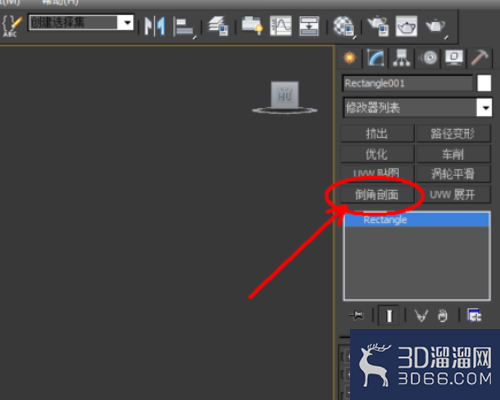Expand the 创建选择集 dropdown arrow
The height and width of the screenshot is (400, 500).
tap(126, 23)
